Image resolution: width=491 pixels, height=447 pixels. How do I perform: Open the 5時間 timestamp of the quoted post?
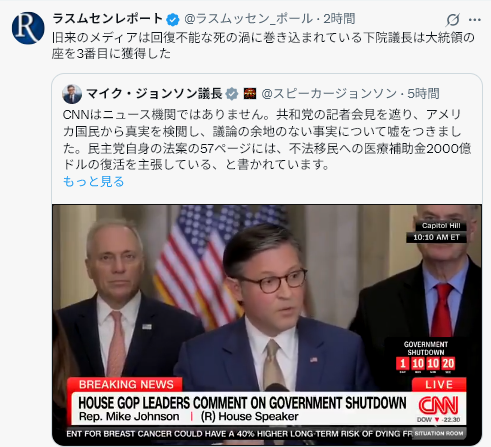423,94
